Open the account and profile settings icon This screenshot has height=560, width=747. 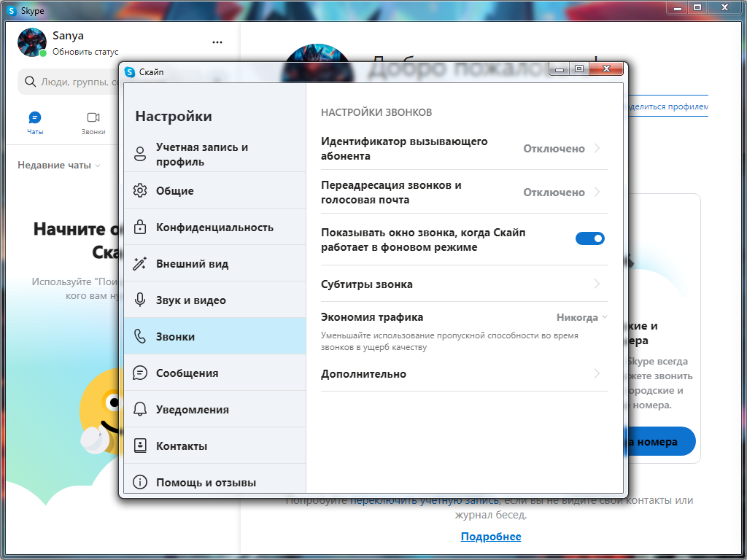click(x=140, y=155)
